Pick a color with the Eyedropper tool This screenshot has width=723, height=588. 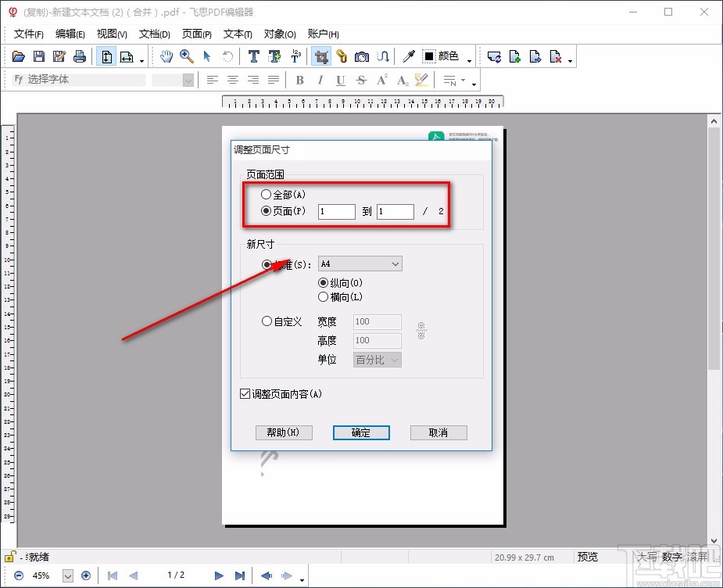(x=408, y=56)
